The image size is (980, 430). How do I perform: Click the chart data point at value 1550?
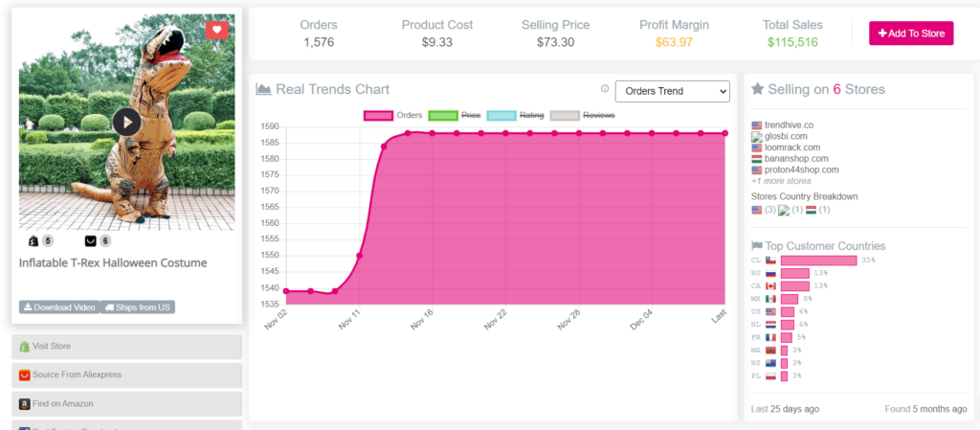point(360,255)
